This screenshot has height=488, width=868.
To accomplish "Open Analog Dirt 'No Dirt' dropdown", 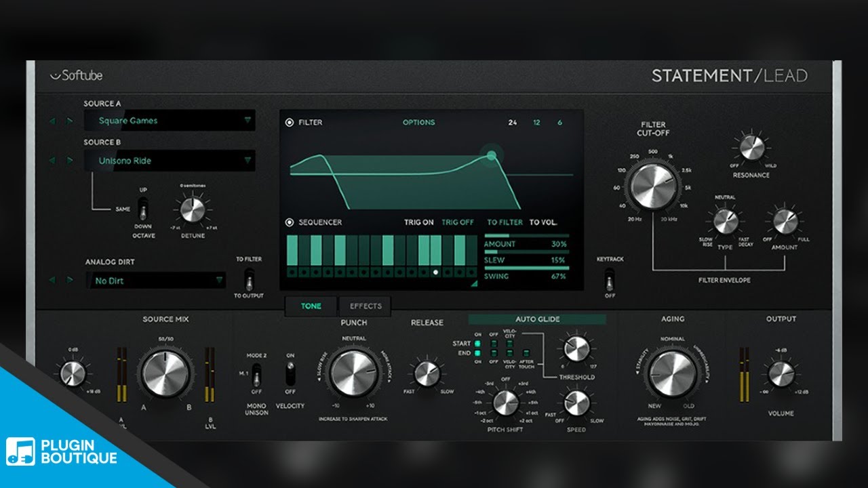I will point(156,281).
